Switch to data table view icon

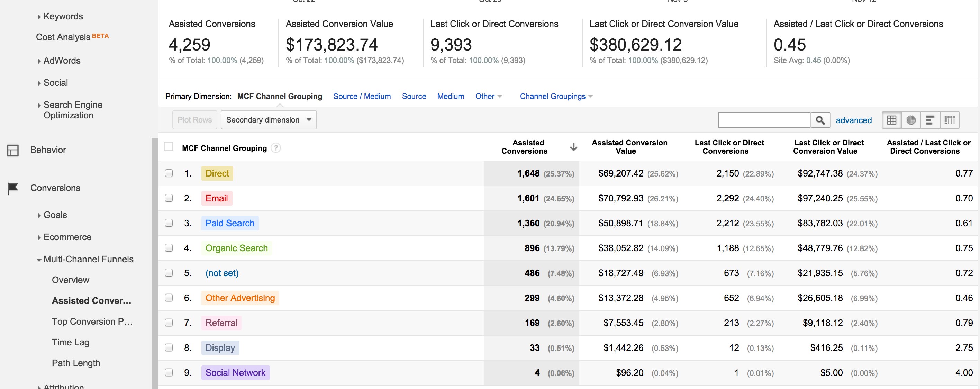(891, 120)
